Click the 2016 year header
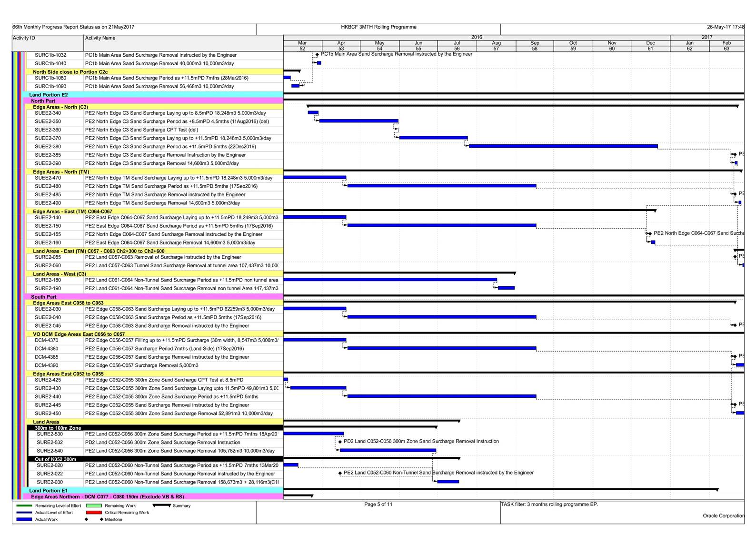 click(477, 37)
